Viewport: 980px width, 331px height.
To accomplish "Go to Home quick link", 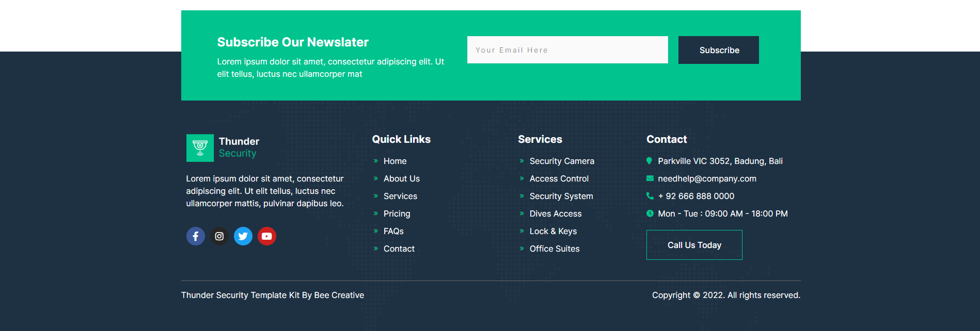I will tap(395, 161).
